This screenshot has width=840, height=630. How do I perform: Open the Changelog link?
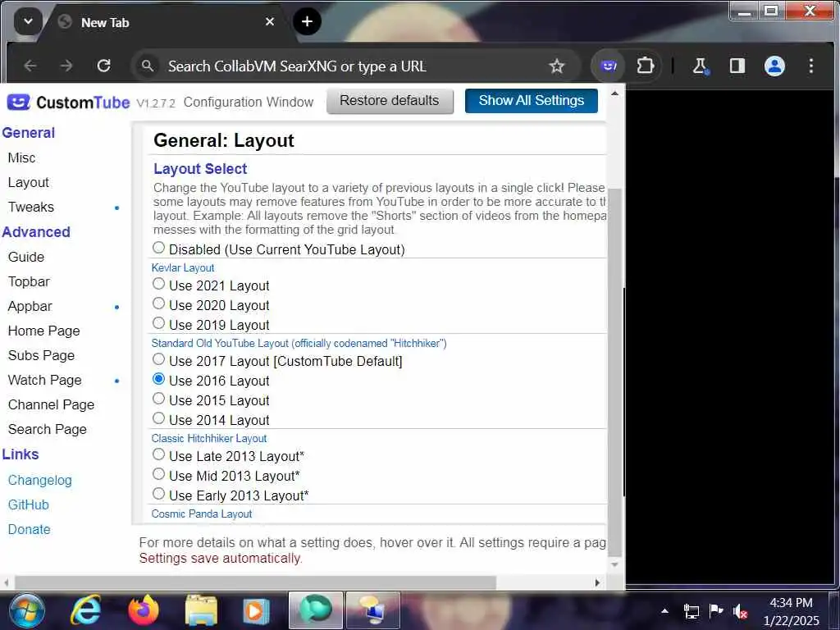coord(39,480)
